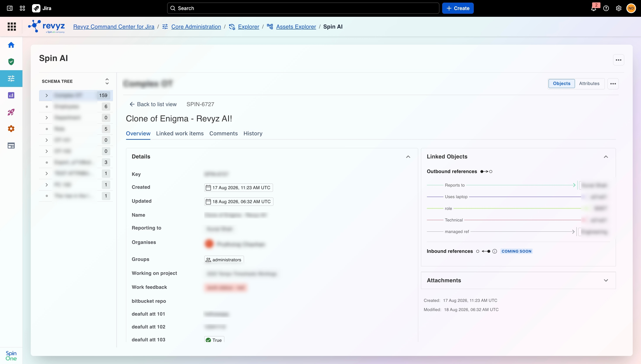The height and width of the screenshot is (364, 641).
Task: Select the schema tree row with count 6
Action: click(76, 107)
